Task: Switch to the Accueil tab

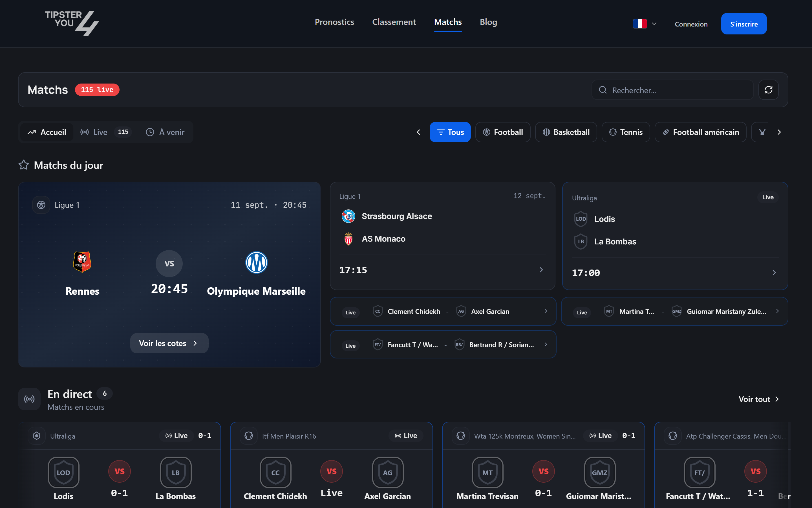Action: coord(47,132)
